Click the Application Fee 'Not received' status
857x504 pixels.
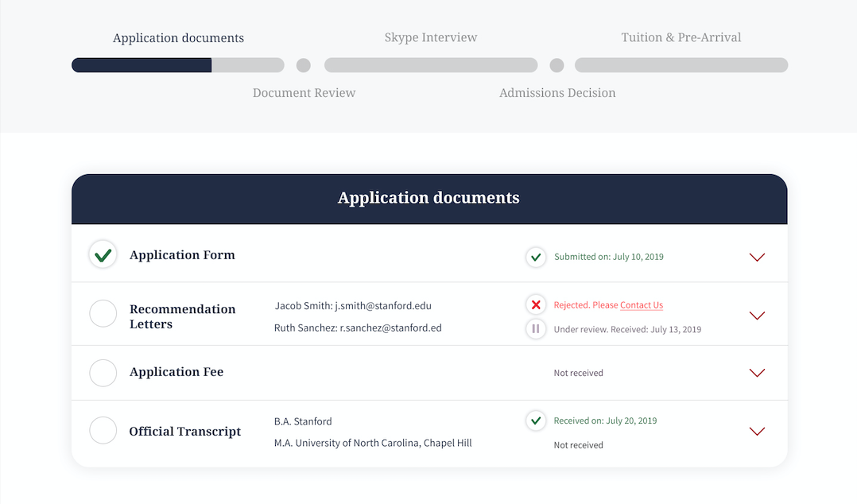pos(578,373)
